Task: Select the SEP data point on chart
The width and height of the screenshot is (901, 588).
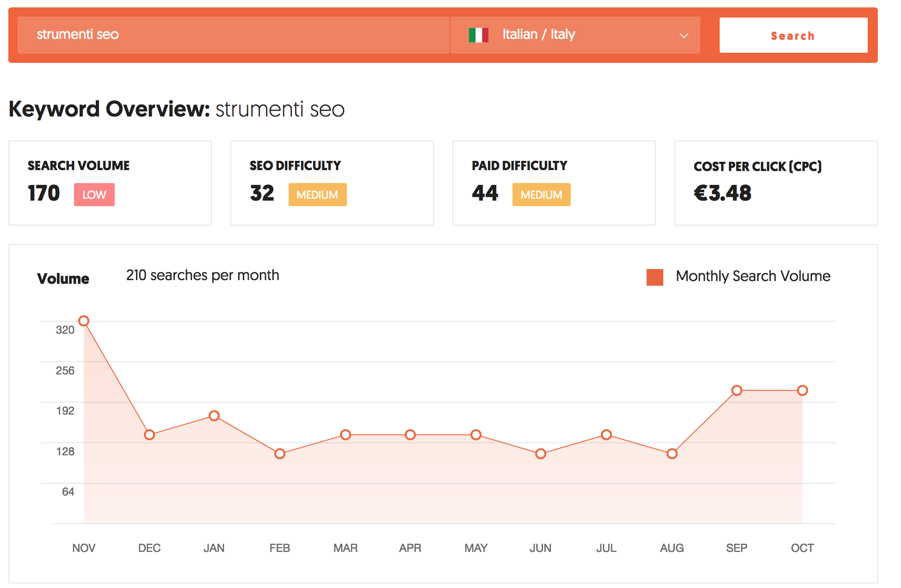Action: point(737,391)
